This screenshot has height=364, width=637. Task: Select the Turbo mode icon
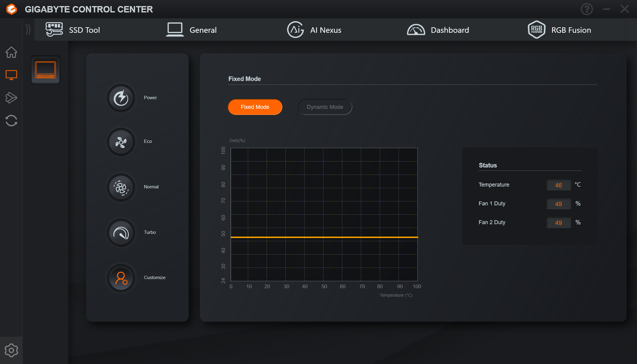point(121,233)
